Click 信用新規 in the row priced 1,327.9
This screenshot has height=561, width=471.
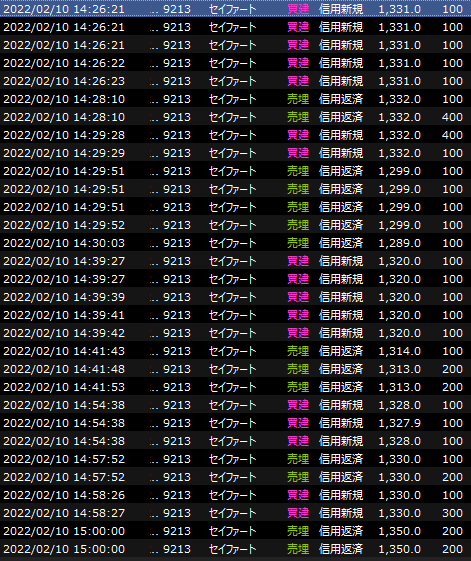click(341, 423)
